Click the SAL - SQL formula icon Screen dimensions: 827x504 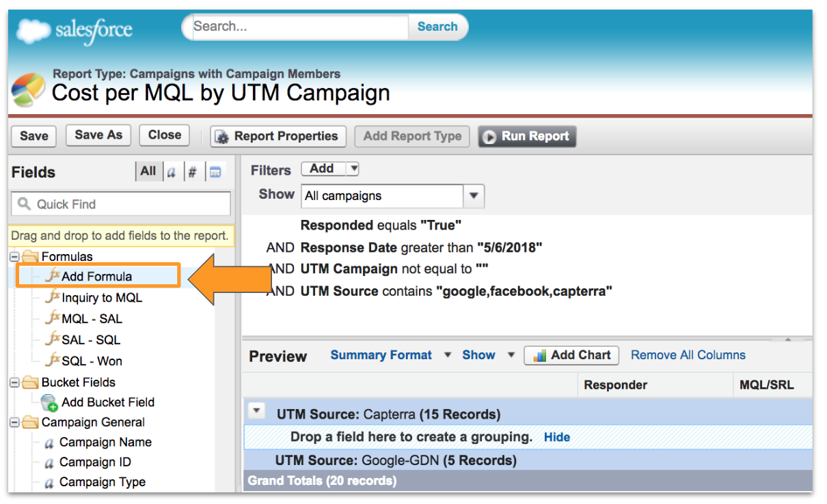(52, 339)
